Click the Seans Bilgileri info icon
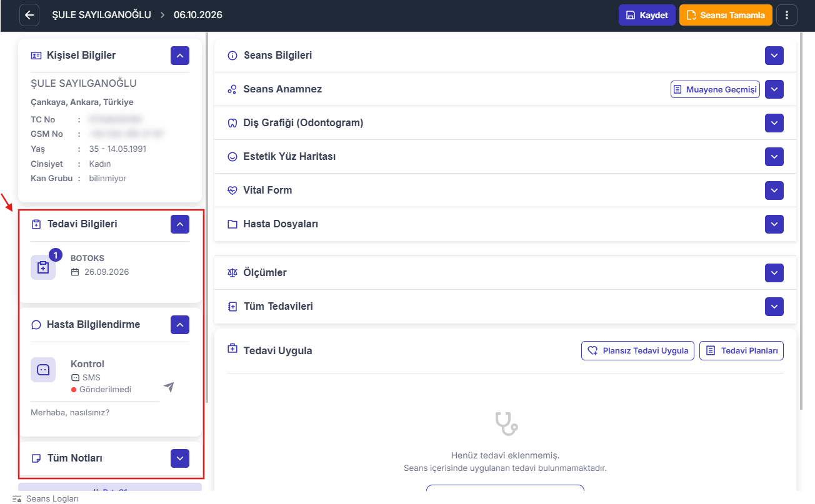Image resolution: width=815 pixels, height=504 pixels. tap(232, 56)
